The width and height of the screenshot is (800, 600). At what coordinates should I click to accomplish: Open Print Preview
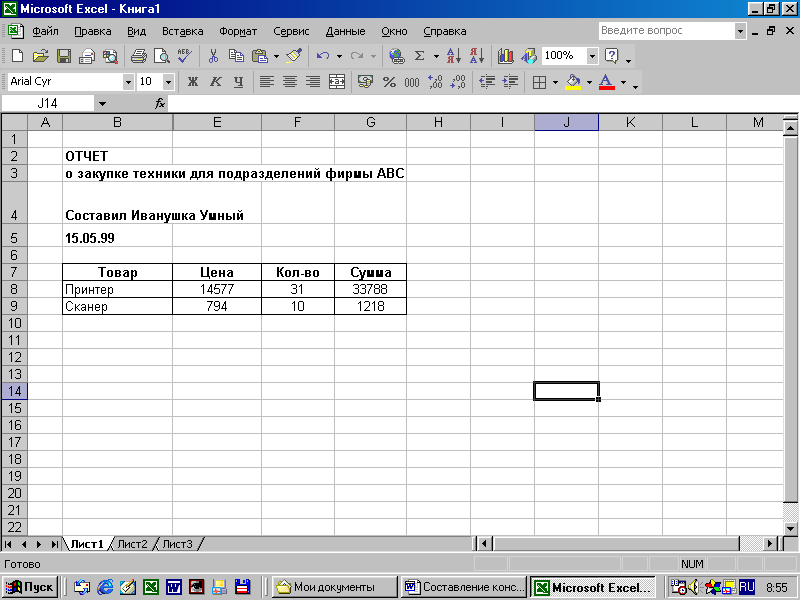click(x=162, y=56)
